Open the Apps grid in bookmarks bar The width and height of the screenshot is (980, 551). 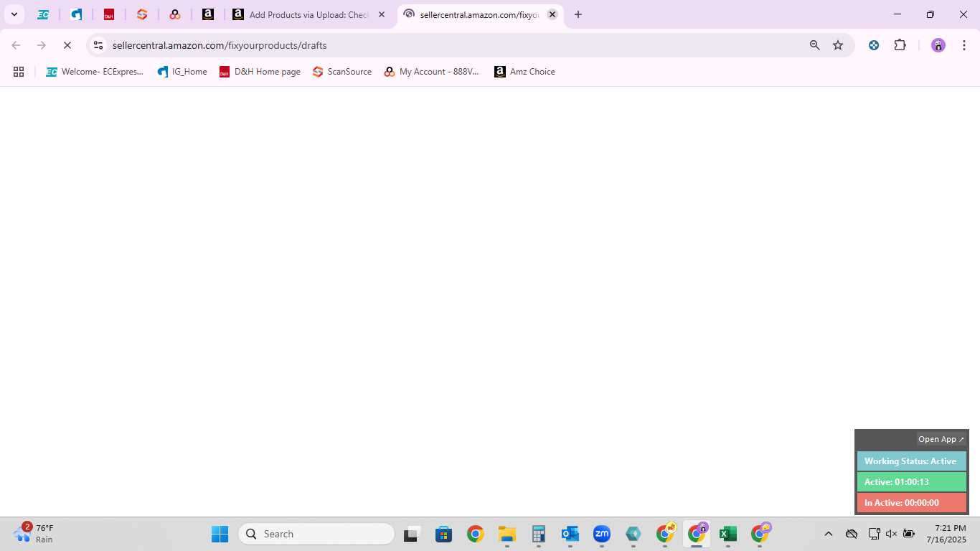(19, 72)
